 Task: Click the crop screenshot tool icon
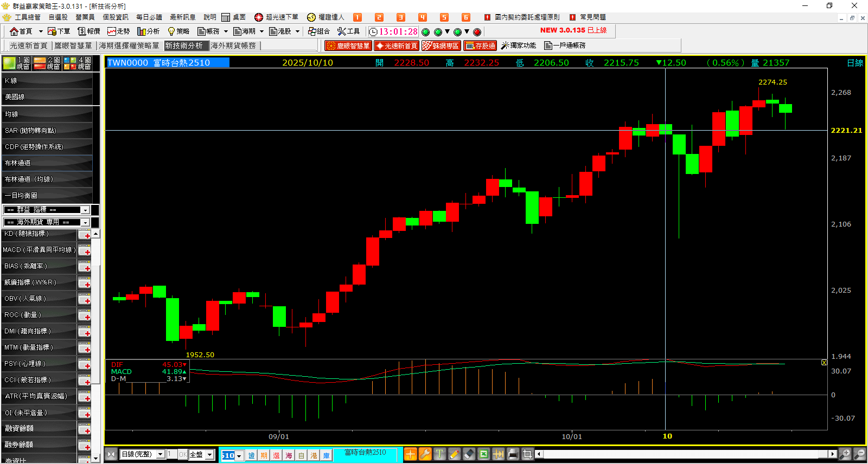tap(527, 454)
